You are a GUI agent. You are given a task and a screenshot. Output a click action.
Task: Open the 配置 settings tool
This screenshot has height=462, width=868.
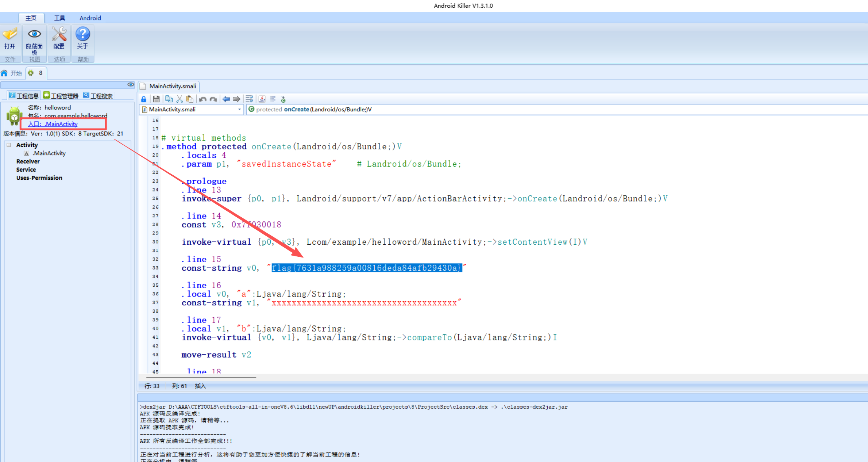coord(59,39)
